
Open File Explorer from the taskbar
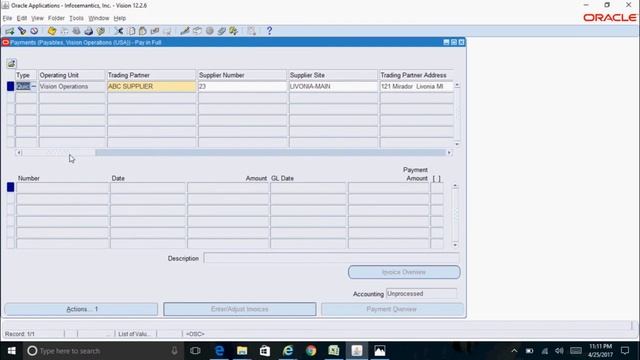[242, 351]
